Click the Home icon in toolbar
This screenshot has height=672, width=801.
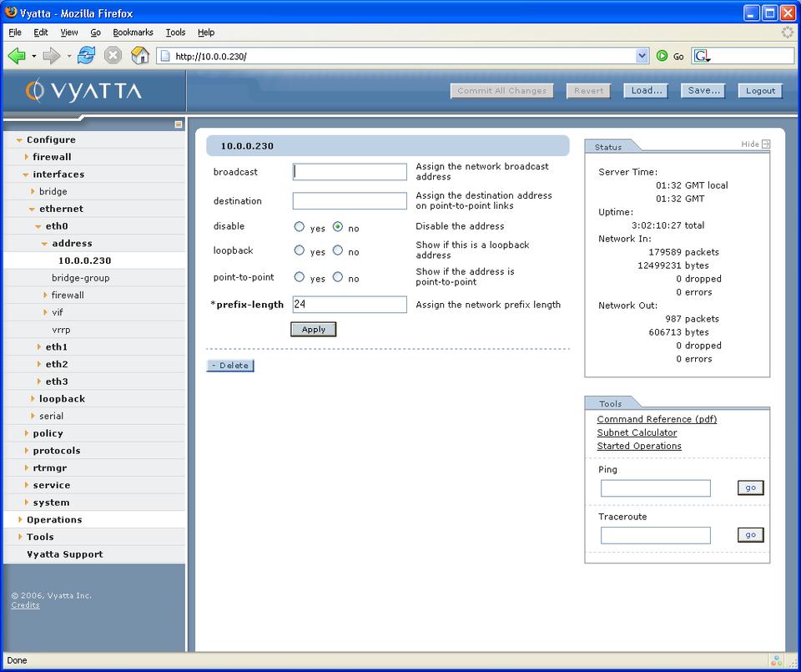pos(140,56)
